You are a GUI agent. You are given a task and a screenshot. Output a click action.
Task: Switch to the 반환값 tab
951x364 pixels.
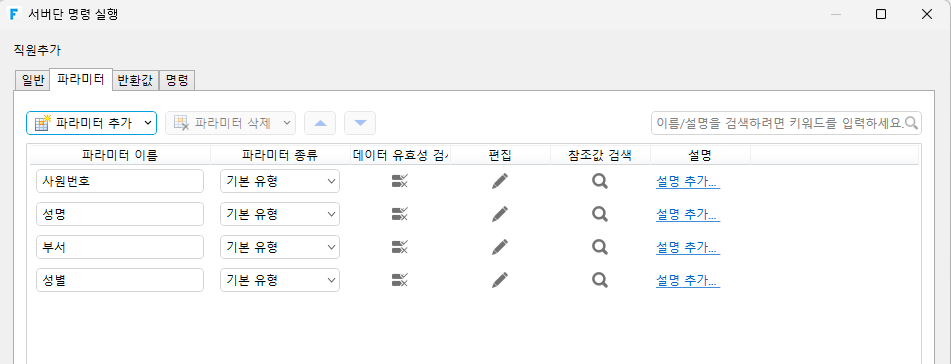click(136, 80)
